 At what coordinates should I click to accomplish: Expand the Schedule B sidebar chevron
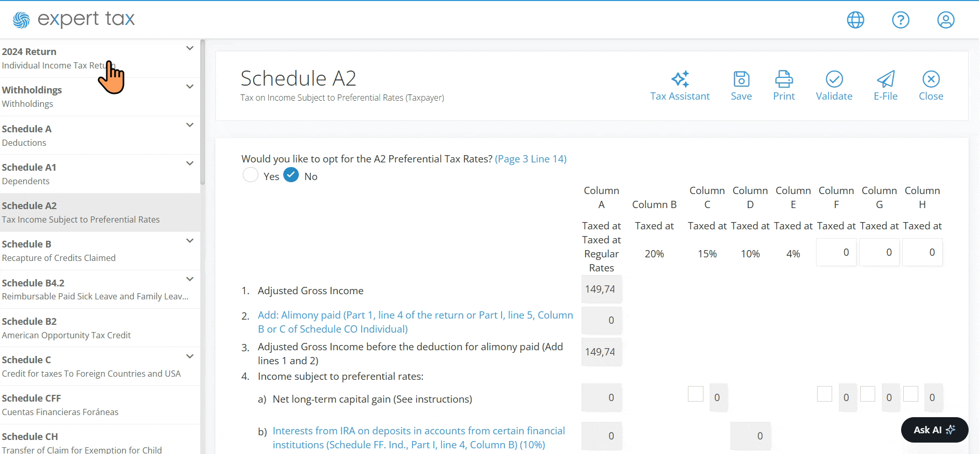pyautogui.click(x=190, y=241)
